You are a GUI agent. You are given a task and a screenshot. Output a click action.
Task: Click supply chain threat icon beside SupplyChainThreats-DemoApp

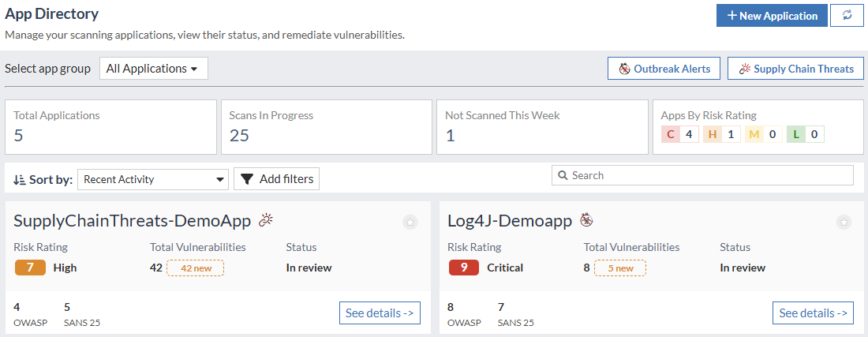(266, 220)
